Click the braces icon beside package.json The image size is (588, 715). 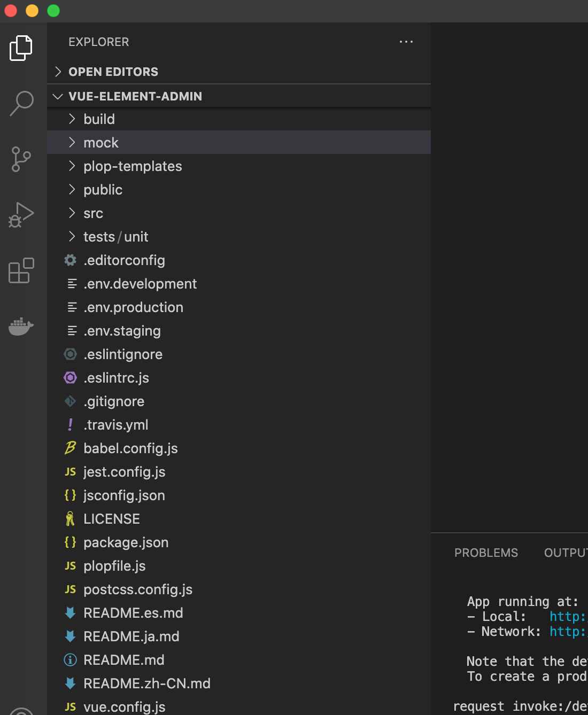point(71,542)
